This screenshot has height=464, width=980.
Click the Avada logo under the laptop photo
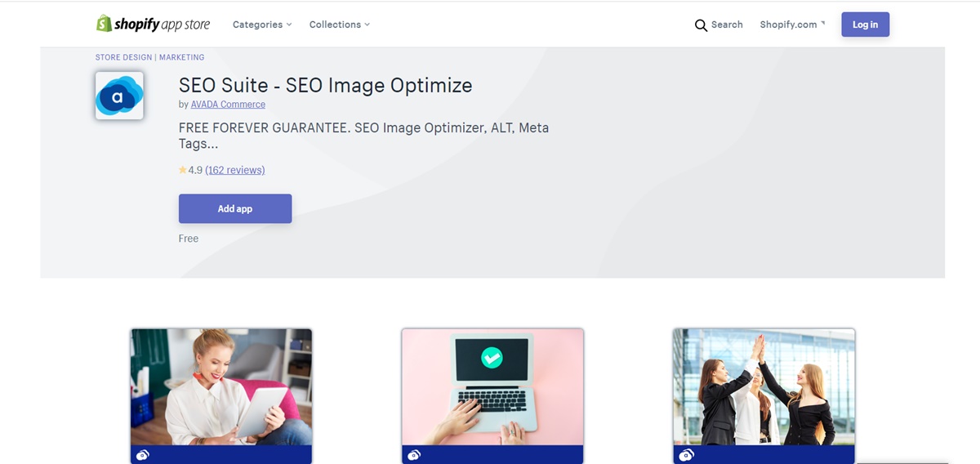click(413, 455)
